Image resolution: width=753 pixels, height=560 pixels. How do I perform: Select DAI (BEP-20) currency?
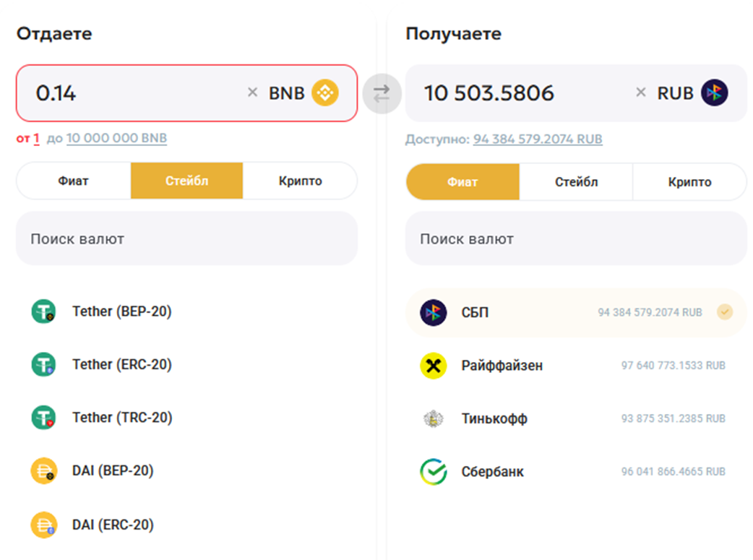pyautogui.click(x=113, y=471)
